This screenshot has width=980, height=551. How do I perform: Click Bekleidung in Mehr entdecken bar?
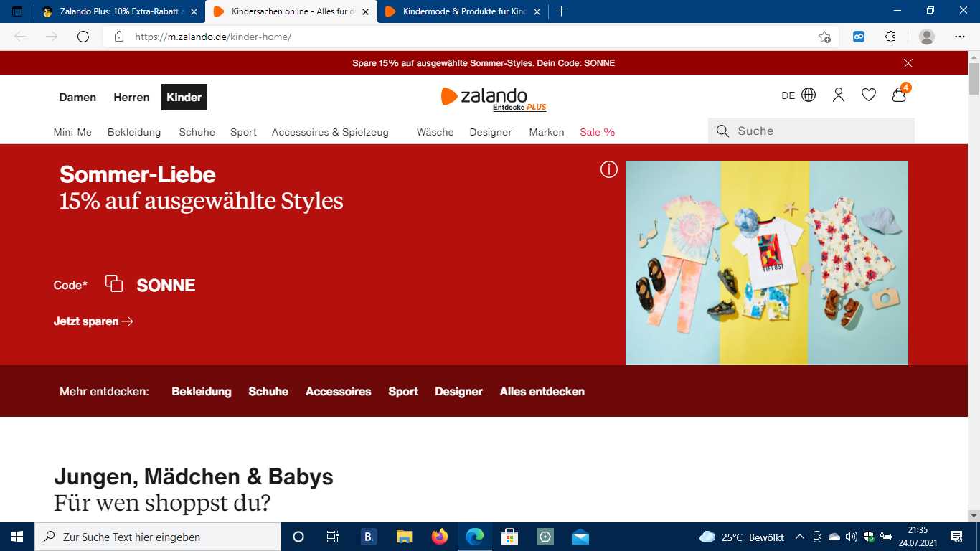(202, 392)
